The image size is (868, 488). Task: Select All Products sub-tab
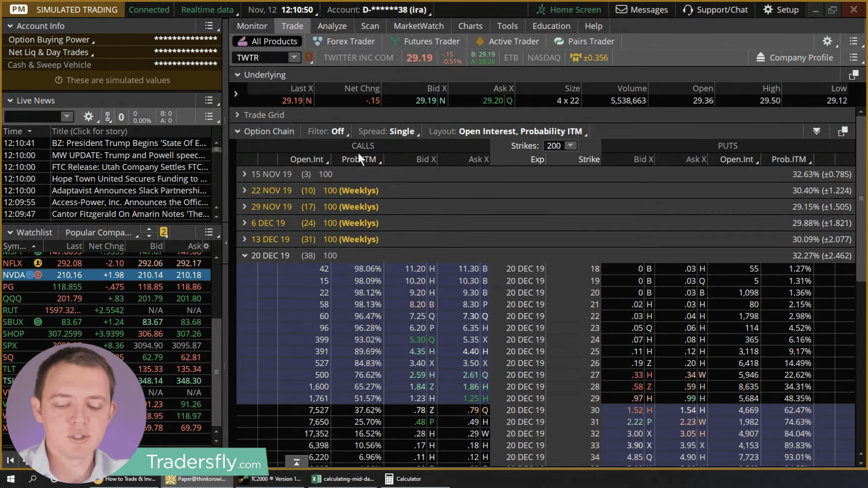[x=267, y=41]
